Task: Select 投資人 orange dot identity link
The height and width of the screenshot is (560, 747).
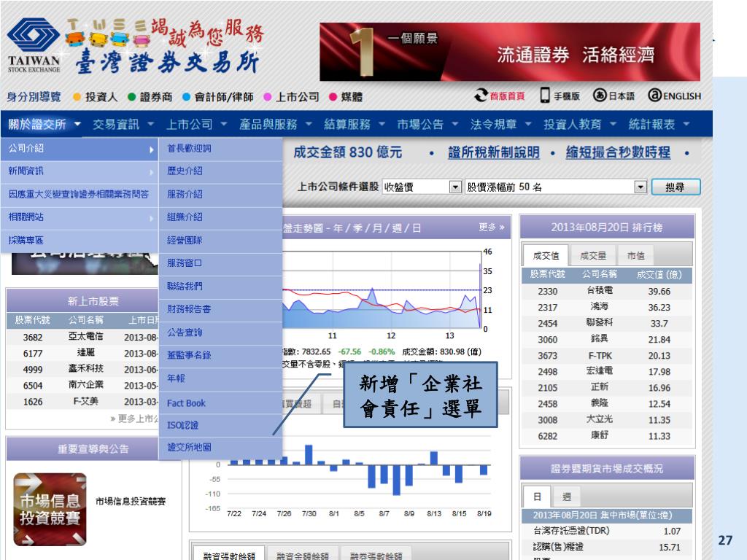Action: click(x=95, y=97)
